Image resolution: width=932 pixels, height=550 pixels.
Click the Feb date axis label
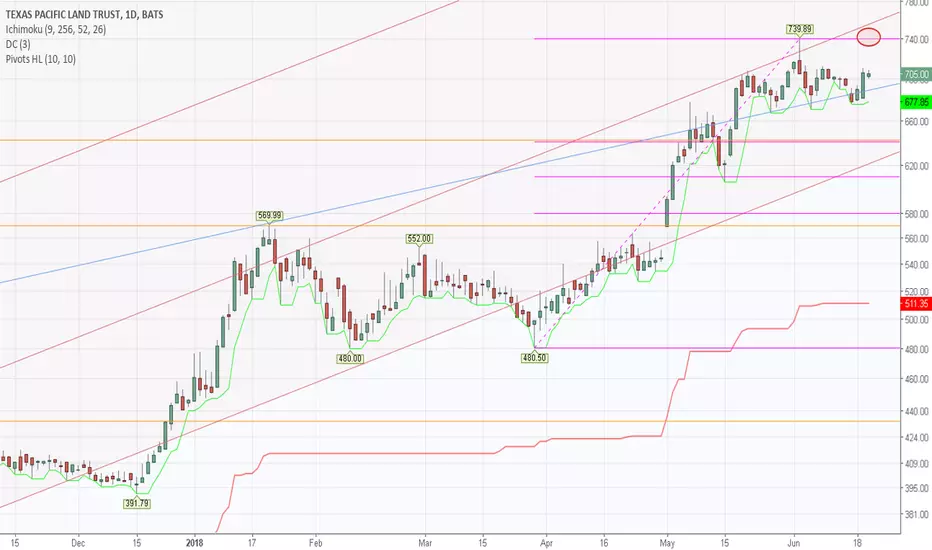click(x=315, y=543)
